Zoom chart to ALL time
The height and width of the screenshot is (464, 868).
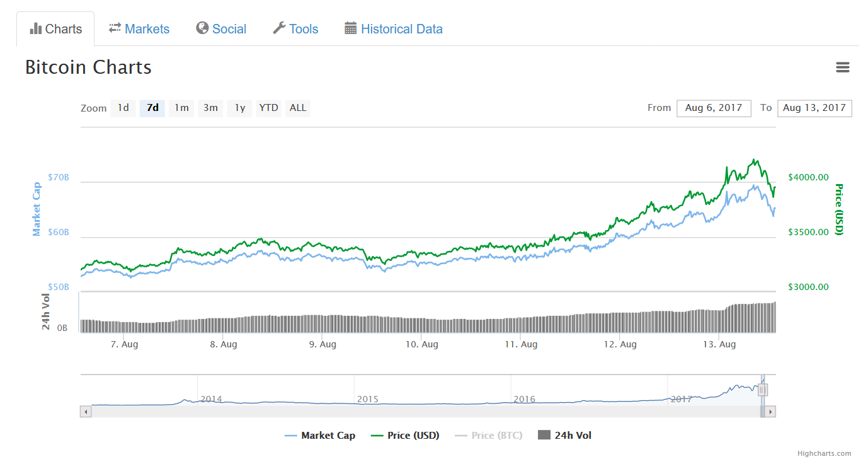[298, 108]
